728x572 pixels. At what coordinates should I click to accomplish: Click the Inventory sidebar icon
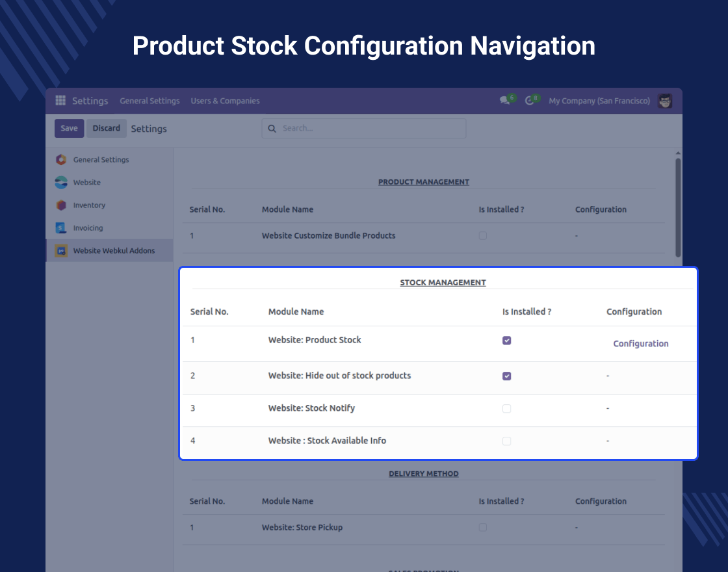[x=61, y=205]
